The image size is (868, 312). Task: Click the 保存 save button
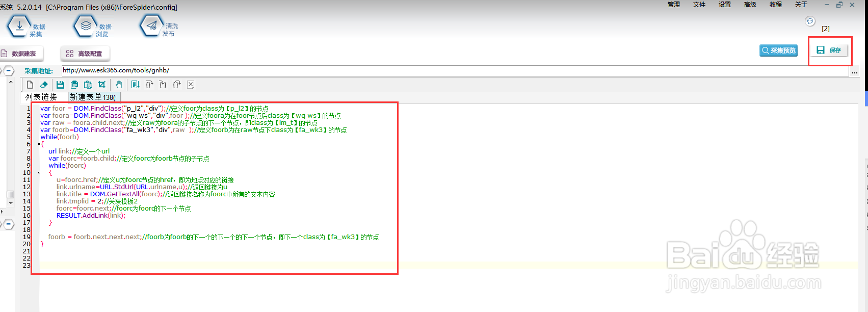click(829, 50)
